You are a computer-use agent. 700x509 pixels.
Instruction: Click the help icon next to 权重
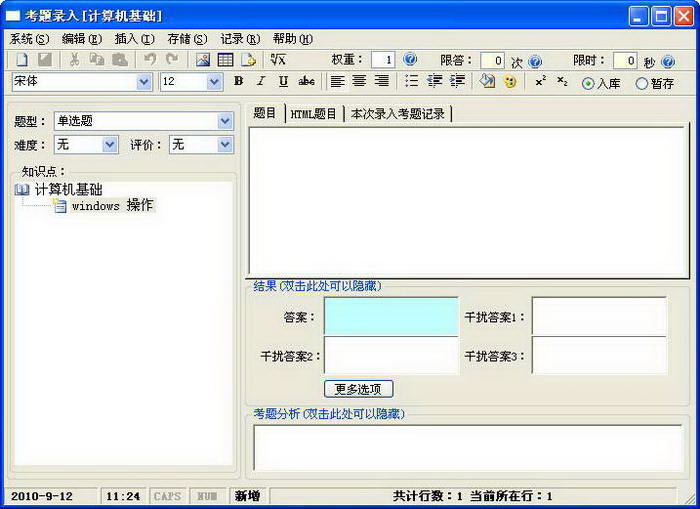point(410,59)
